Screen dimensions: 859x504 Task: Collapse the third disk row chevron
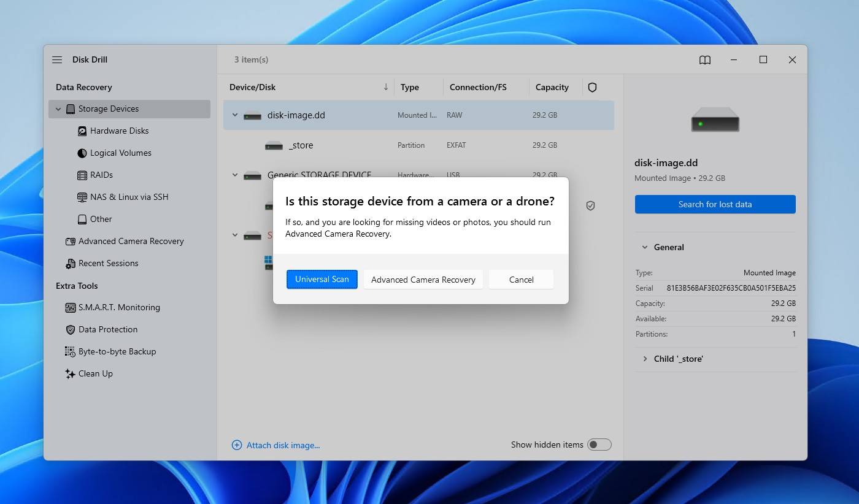point(234,235)
